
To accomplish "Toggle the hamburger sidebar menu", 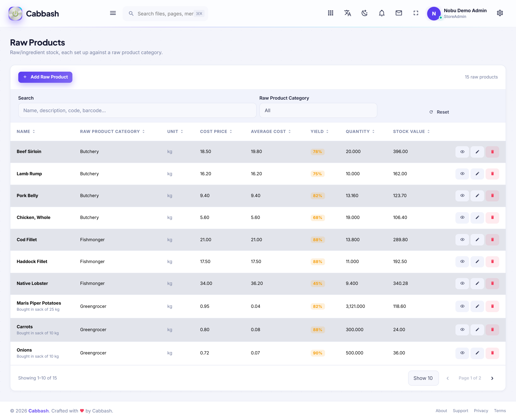I will click(x=113, y=13).
